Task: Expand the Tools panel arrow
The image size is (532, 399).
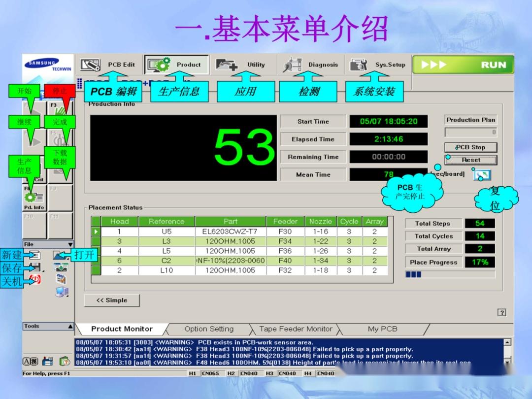Action: point(70,326)
